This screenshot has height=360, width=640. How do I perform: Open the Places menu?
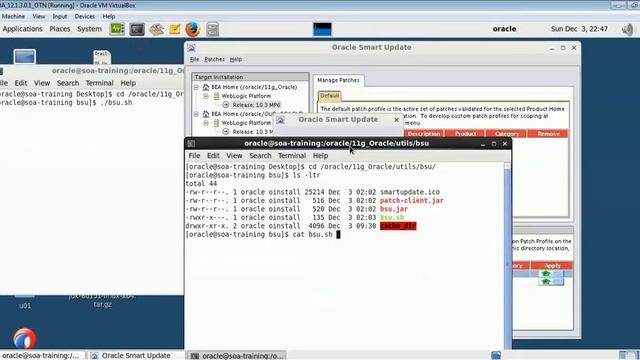(x=60, y=29)
